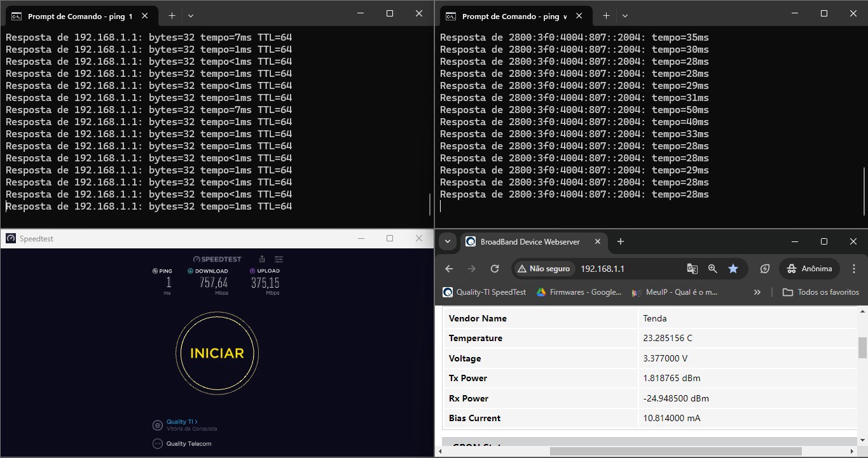Open Chrome three-dot menu
The image size is (868, 458).
tap(853, 269)
